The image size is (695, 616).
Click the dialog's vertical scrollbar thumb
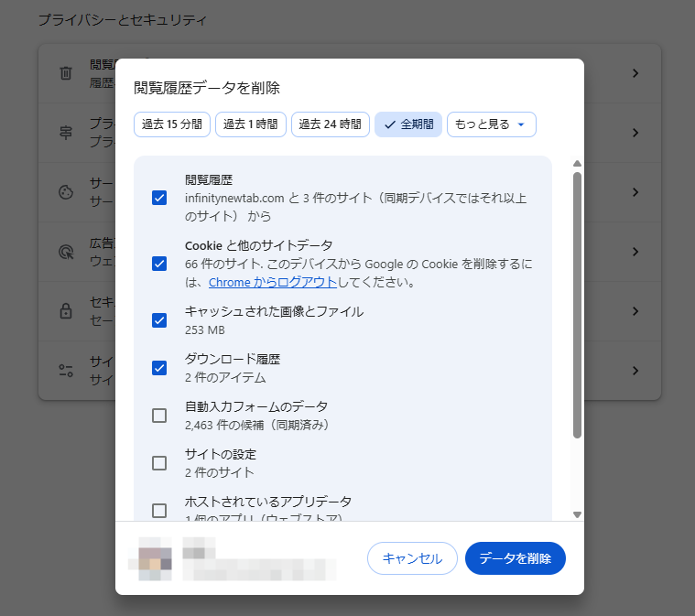[577, 302]
